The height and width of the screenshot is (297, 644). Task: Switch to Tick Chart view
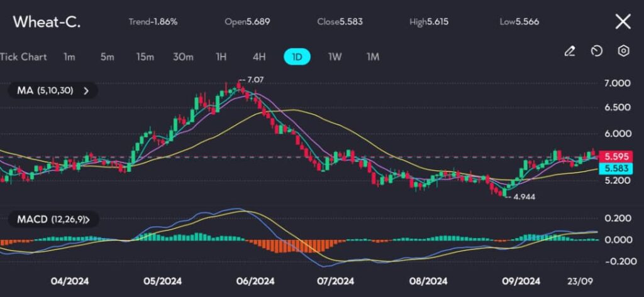point(23,57)
